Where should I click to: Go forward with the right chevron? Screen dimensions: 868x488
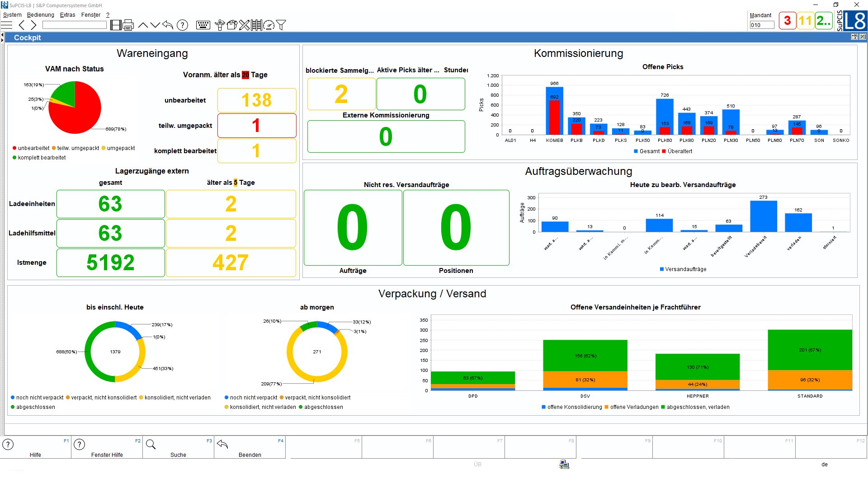33,25
